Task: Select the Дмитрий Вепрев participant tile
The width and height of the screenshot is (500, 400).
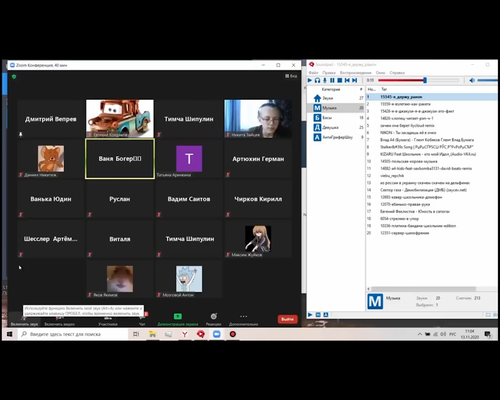Action: [51, 119]
